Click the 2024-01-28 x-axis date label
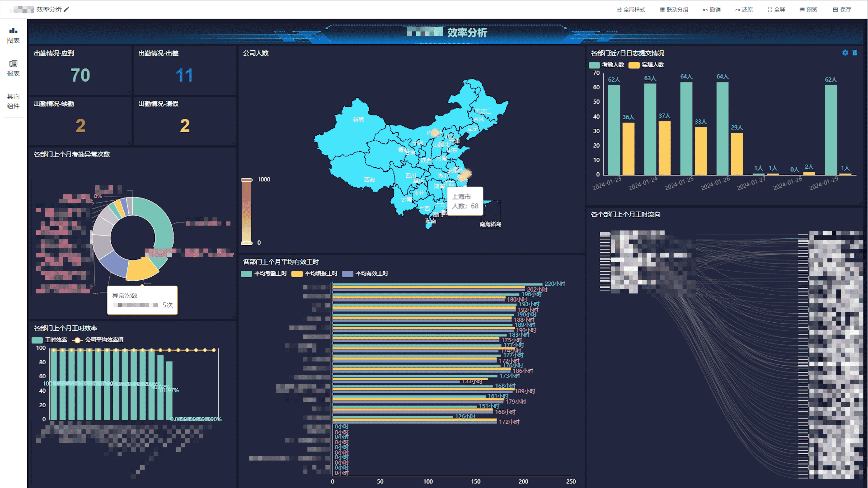Image resolution: width=868 pixels, height=488 pixels. (788, 183)
